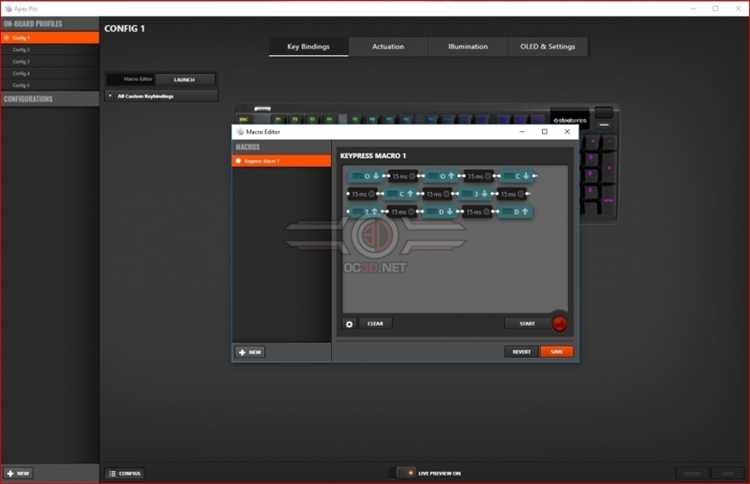Open the Illumination tab
The image size is (750, 484).
[468, 46]
